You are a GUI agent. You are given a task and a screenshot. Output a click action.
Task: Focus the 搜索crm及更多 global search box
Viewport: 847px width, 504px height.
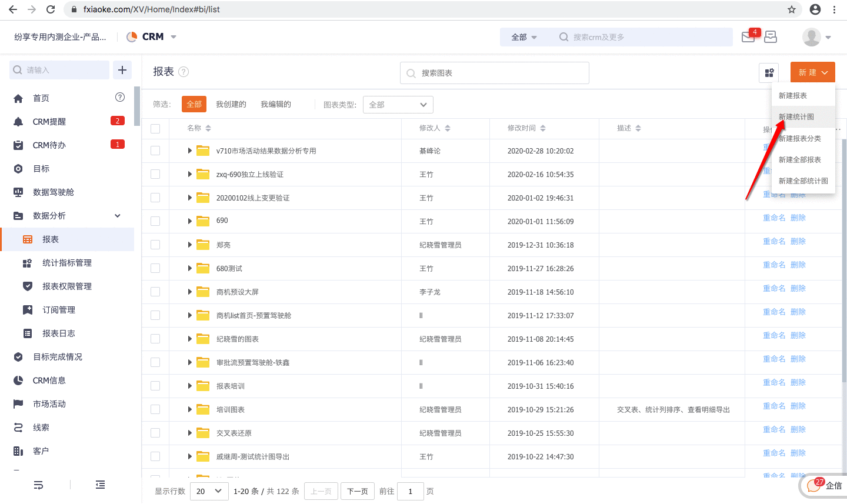[x=641, y=37]
